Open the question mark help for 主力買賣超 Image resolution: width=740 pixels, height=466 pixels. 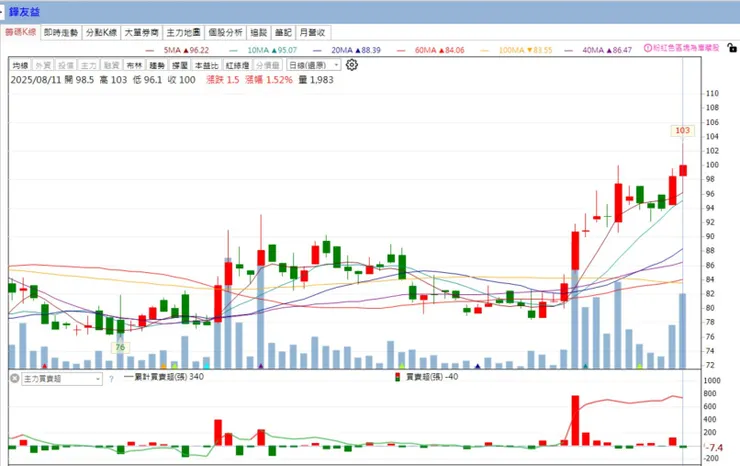pyautogui.click(x=111, y=379)
